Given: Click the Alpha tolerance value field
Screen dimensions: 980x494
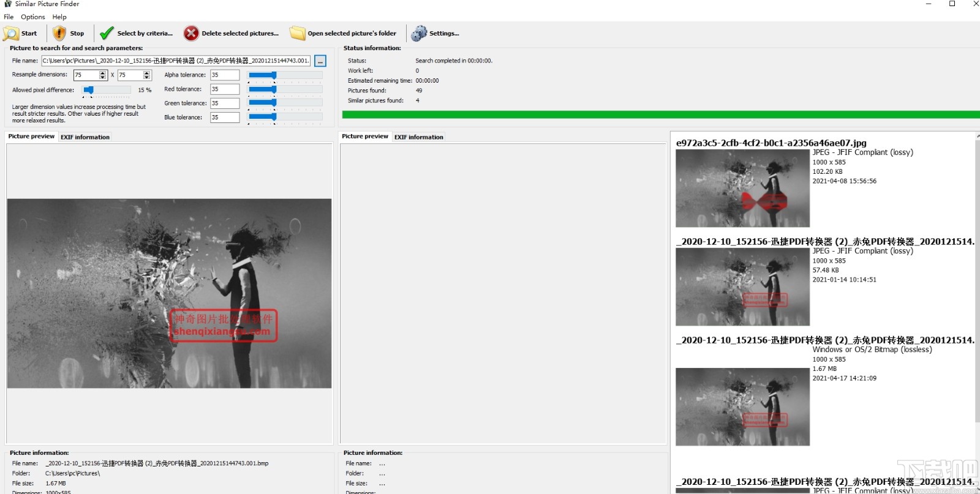Looking at the screenshot, I should (x=225, y=75).
